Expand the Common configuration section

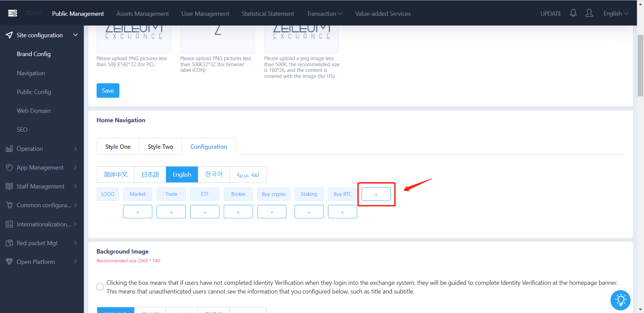click(x=75, y=205)
